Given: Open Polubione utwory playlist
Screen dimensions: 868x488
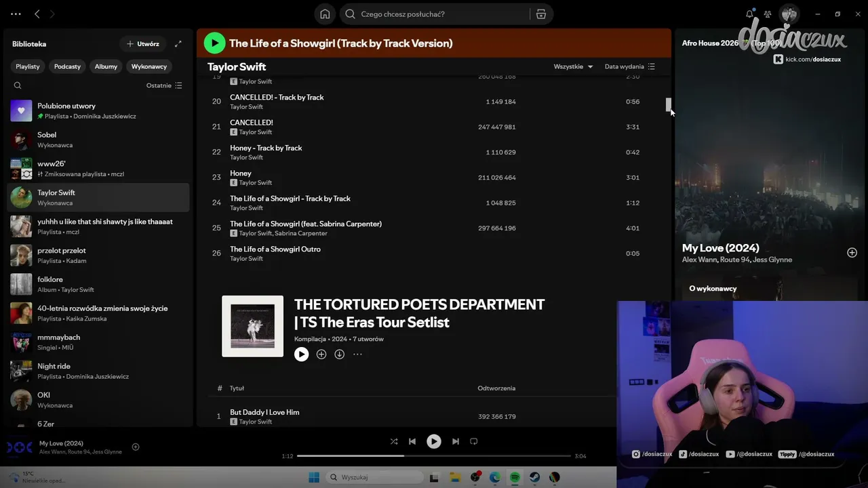Looking at the screenshot, I should click(98, 110).
